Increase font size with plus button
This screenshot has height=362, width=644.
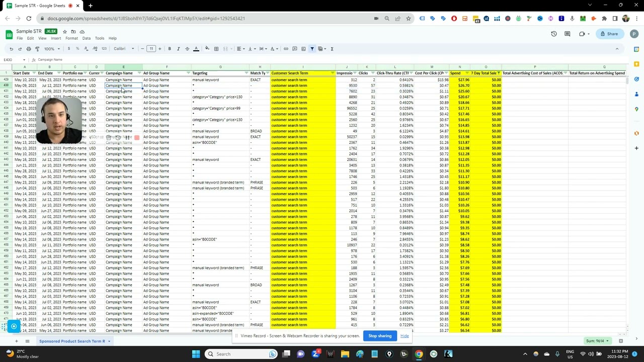tap(159, 49)
